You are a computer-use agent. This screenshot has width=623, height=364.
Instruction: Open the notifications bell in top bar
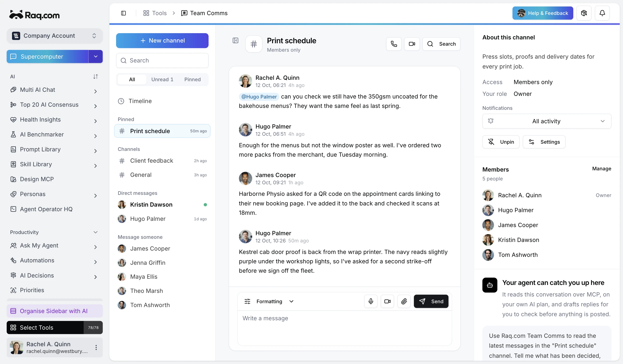[602, 13]
